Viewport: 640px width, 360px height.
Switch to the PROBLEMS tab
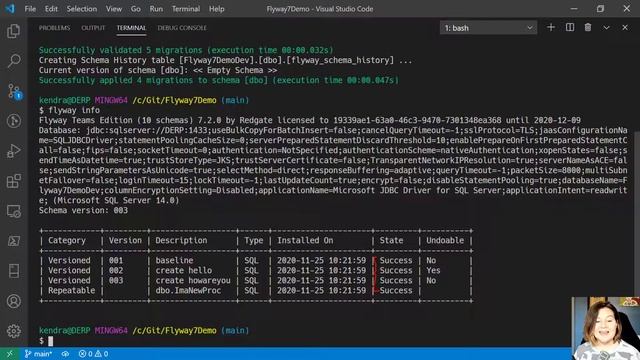pyautogui.click(x=54, y=28)
